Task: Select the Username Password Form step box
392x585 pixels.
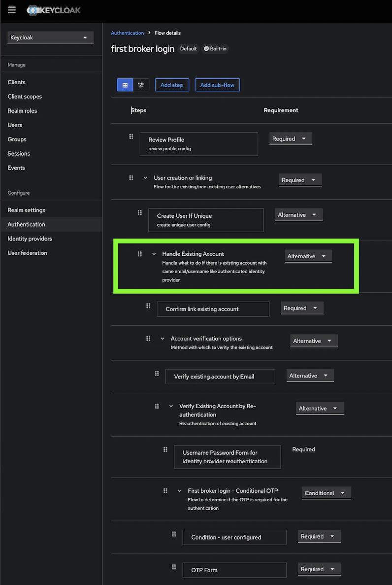Action: (227, 457)
